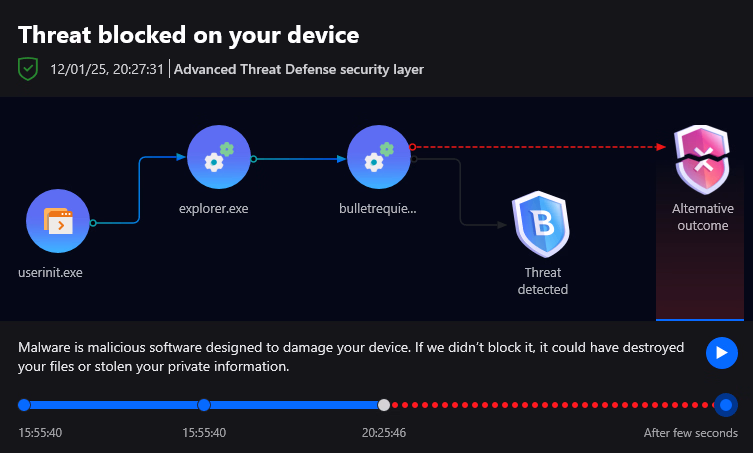Image resolution: width=753 pixels, height=453 pixels.
Task: Click the userinit.exe process icon
Action: (x=58, y=221)
